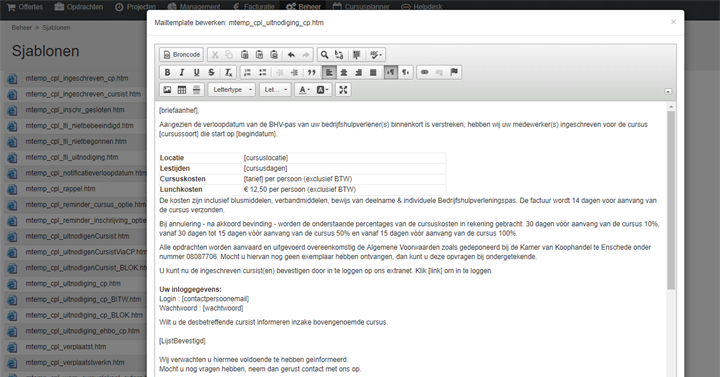Viewport: 720px width, 377px height.
Task: Insert a numbered list
Action: coord(247,72)
